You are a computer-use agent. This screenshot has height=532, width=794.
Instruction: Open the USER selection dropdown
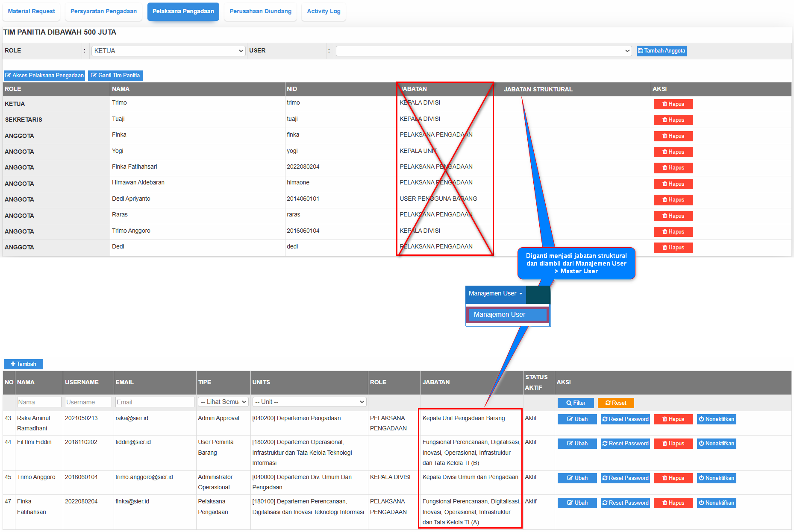[x=484, y=51]
